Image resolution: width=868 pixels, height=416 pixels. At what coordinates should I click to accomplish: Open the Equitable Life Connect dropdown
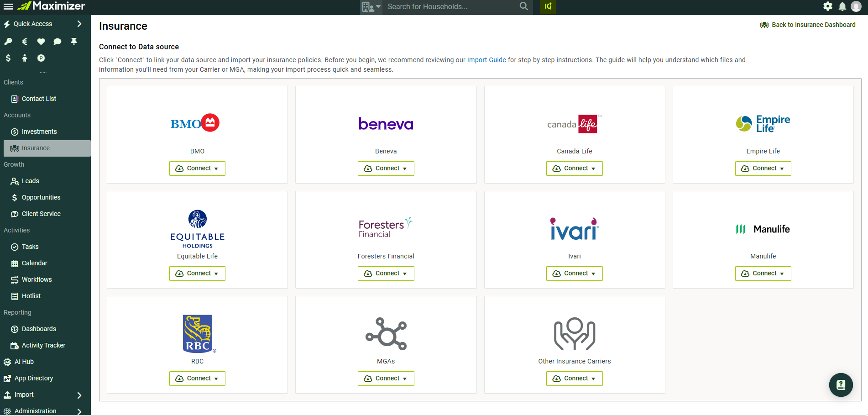(x=197, y=274)
